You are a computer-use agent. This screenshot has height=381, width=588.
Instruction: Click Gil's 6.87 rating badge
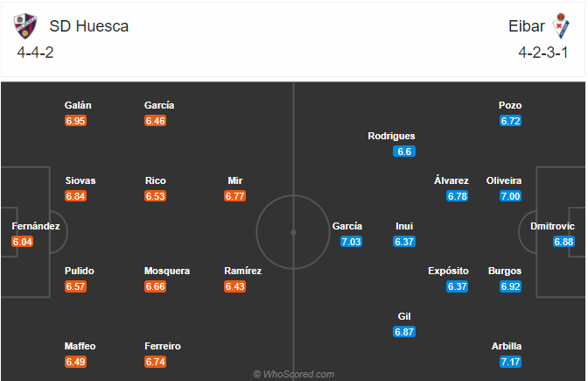[x=404, y=332]
